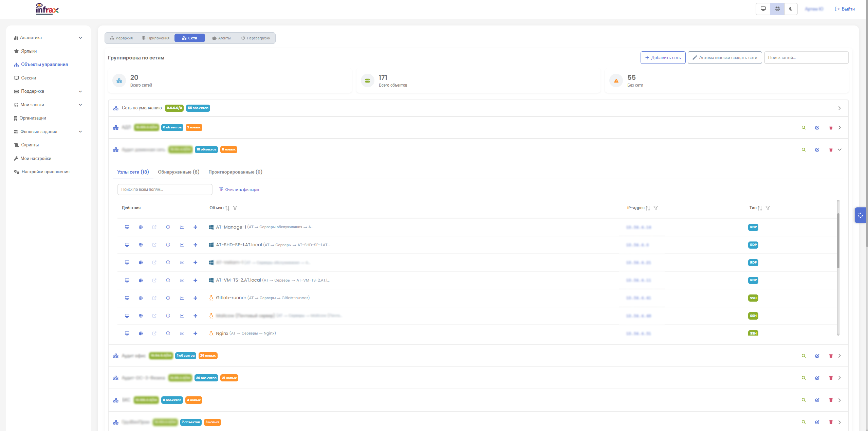Image resolution: width=868 pixels, height=431 pixels.
Task: Click Выйти to log out
Action: [x=845, y=9]
